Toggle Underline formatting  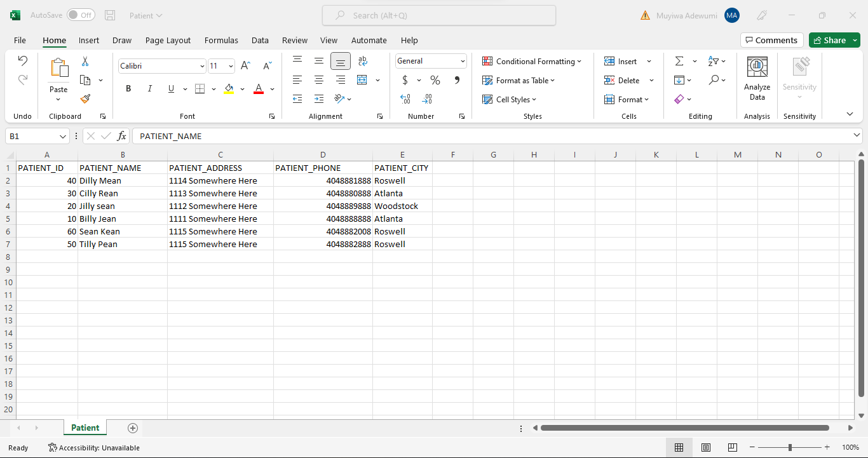tap(171, 89)
